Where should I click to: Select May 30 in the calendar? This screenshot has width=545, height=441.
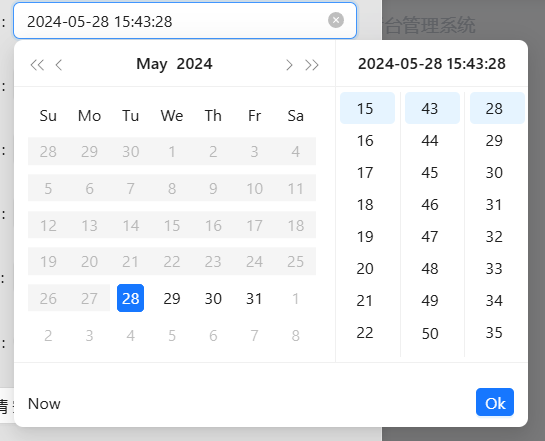[x=213, y=299]
